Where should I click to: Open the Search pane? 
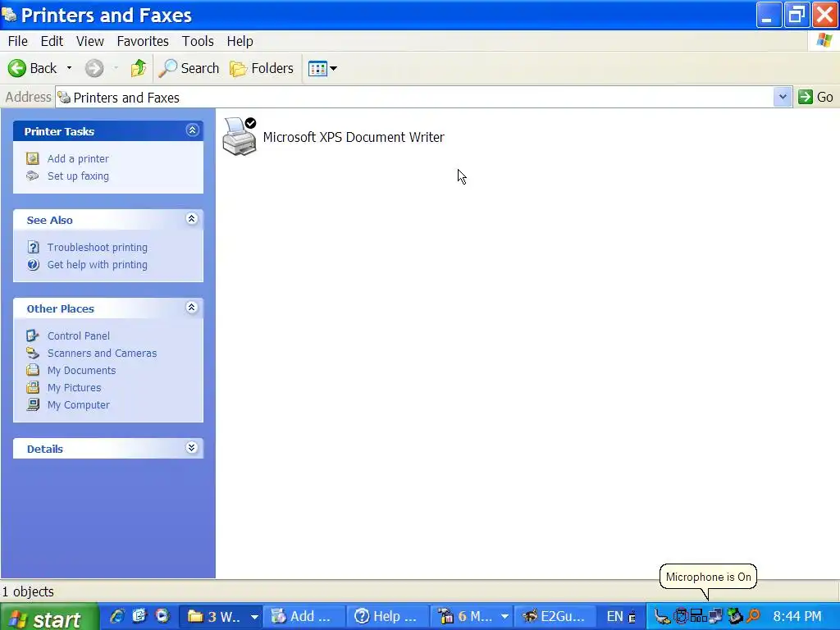(189, 68)
